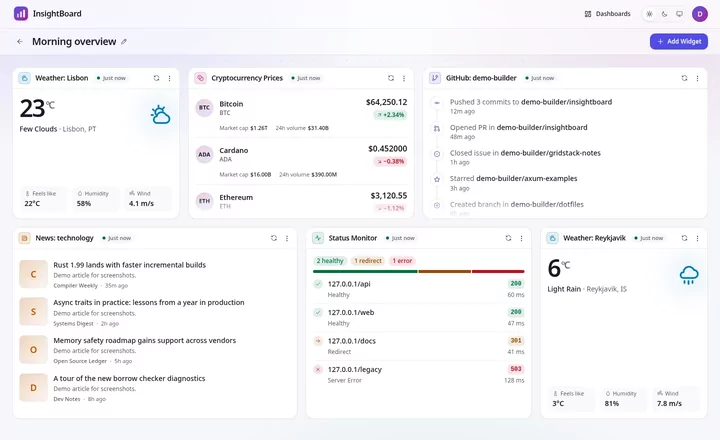Viewport: 720px width, 440px height.
Task: Open options menu for Status Monitor widget
Action: coord(521,238)
